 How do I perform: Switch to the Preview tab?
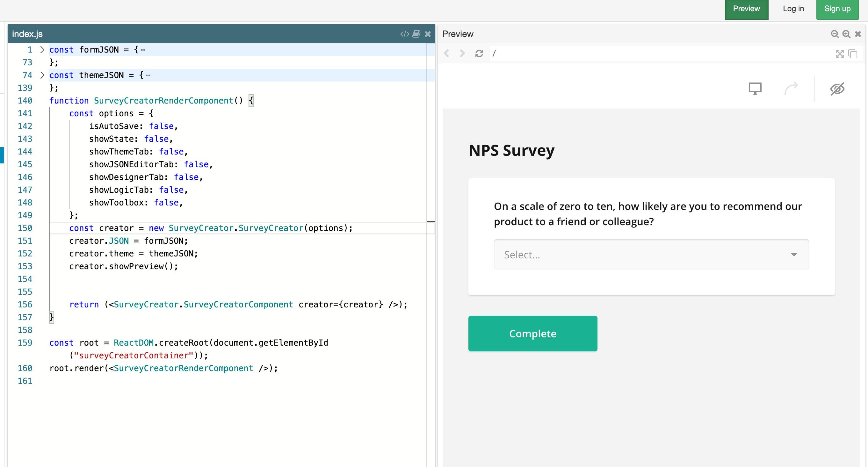click(x=746, y=9)
